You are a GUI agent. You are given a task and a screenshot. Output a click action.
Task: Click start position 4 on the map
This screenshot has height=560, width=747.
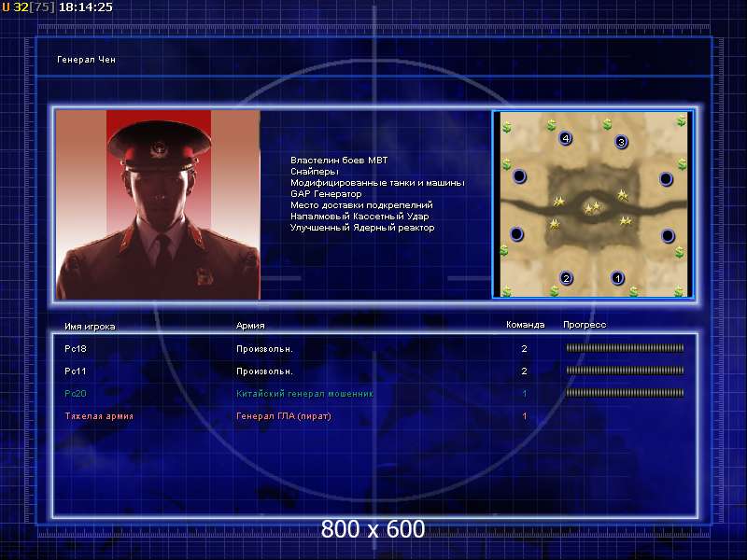coord(566,138)
